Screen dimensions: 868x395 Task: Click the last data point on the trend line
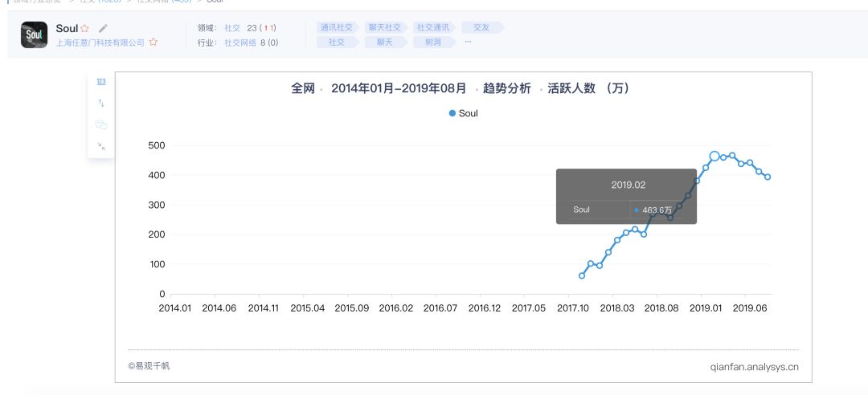pyautogui.click(x=768, y=177)
